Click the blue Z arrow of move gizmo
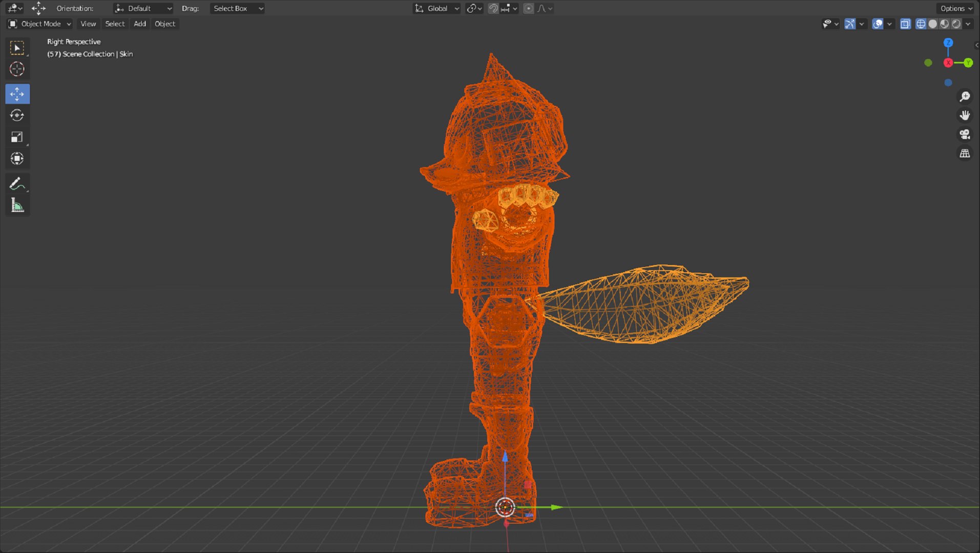980x553 pixels. (x=505, y=456)
